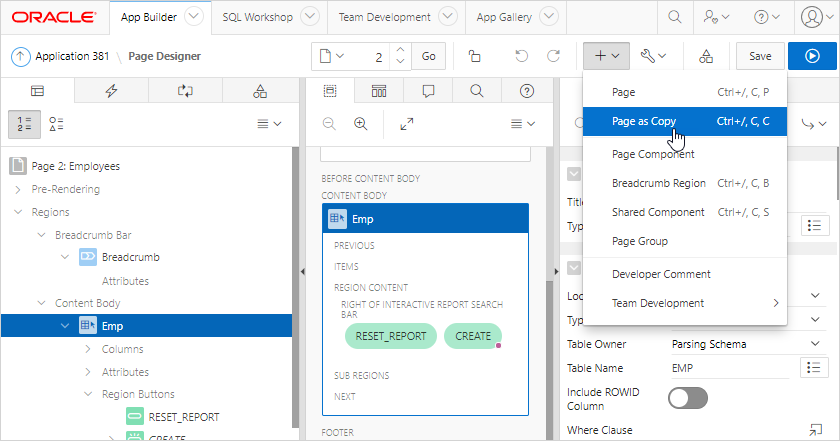Go up to Application 381 via arrow icon
The width and height of the screenshot is (840, 441).
tap(20, 56)
